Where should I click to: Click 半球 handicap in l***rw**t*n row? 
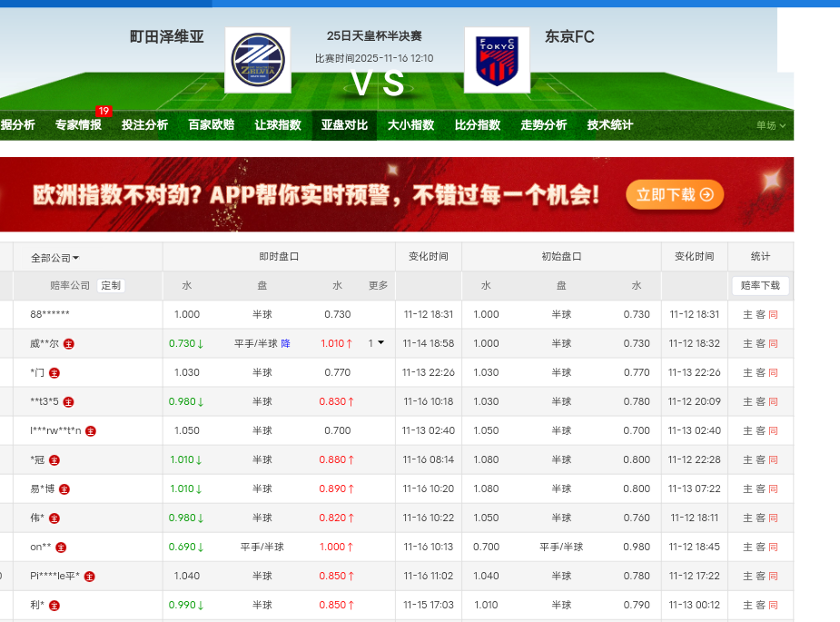pos(262,431)
